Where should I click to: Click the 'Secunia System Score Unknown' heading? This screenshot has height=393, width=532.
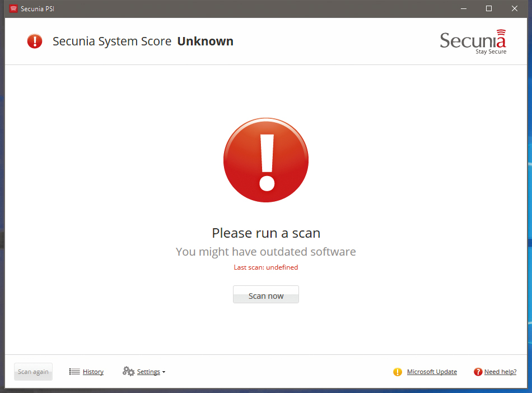tap(143, 41)
